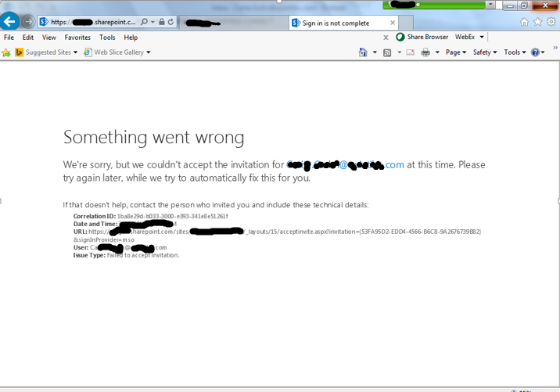Click the Bing Suggested Sites icon
The width and height of the screenshot is (560, 392).
[19, 52]
